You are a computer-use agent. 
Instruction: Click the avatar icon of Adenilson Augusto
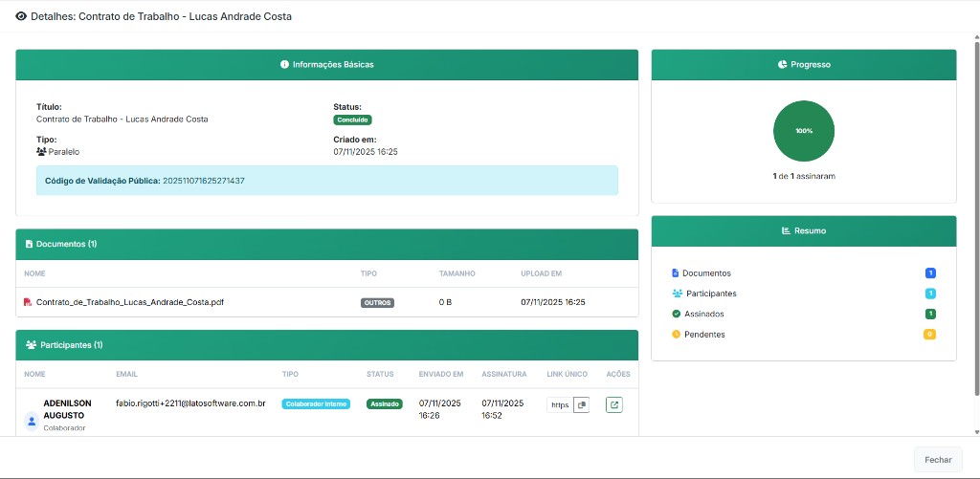click(32, 421)
